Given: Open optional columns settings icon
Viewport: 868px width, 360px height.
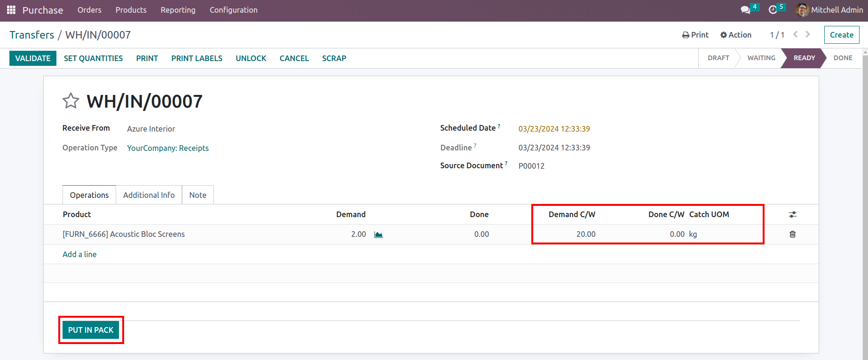Looking at the screenshot, I should (x=793, y=214).
